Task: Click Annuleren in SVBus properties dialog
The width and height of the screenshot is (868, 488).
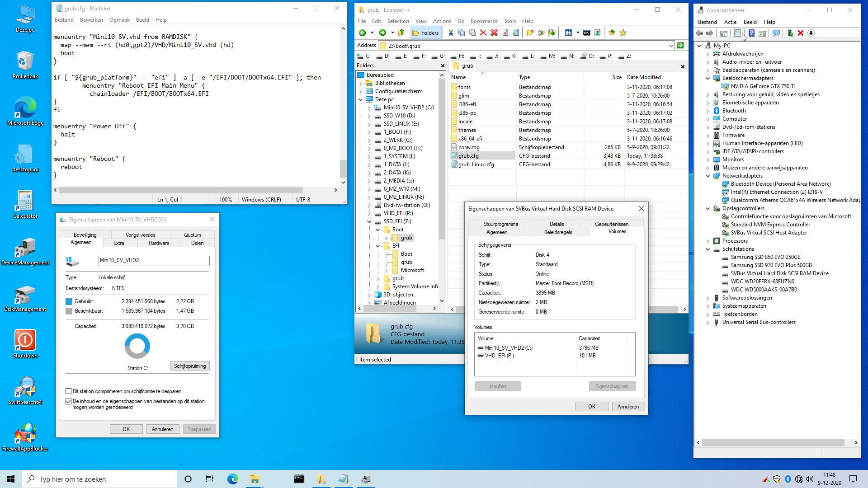Action: [x=628, y=407]
